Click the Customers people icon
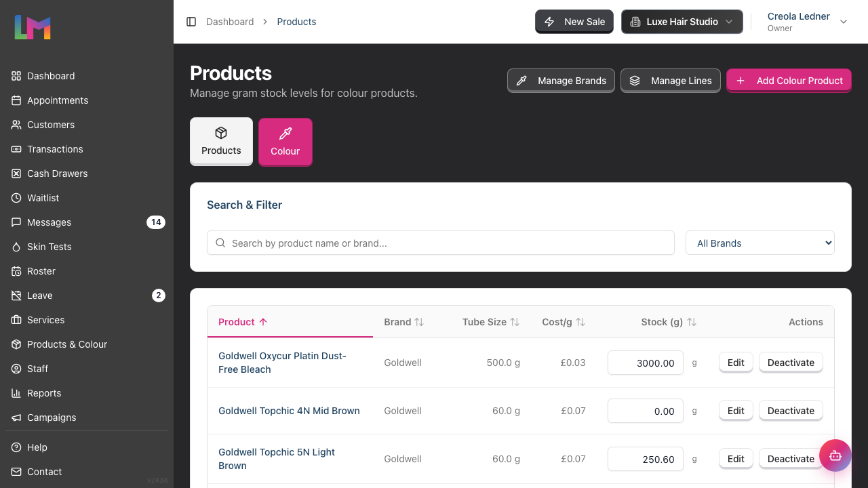 (x=16, y=125)
